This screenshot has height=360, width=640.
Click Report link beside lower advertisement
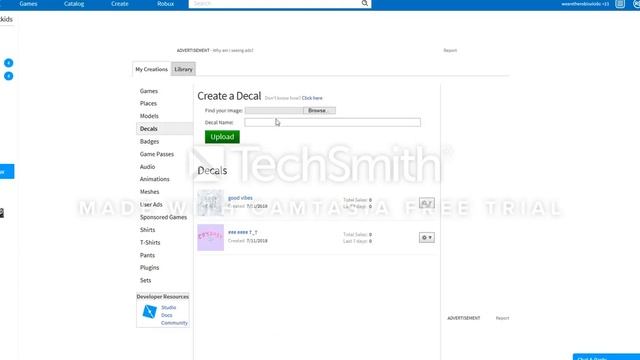(502, 318)
